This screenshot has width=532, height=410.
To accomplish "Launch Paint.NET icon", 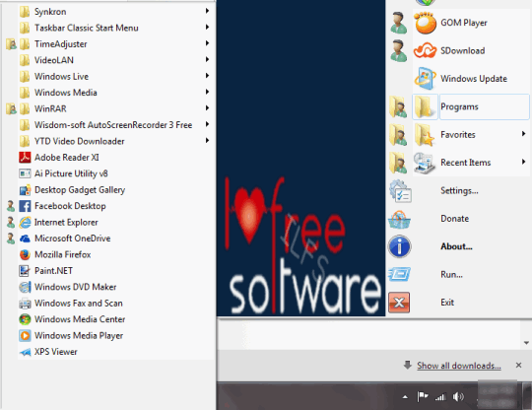I will click(25, 271).
